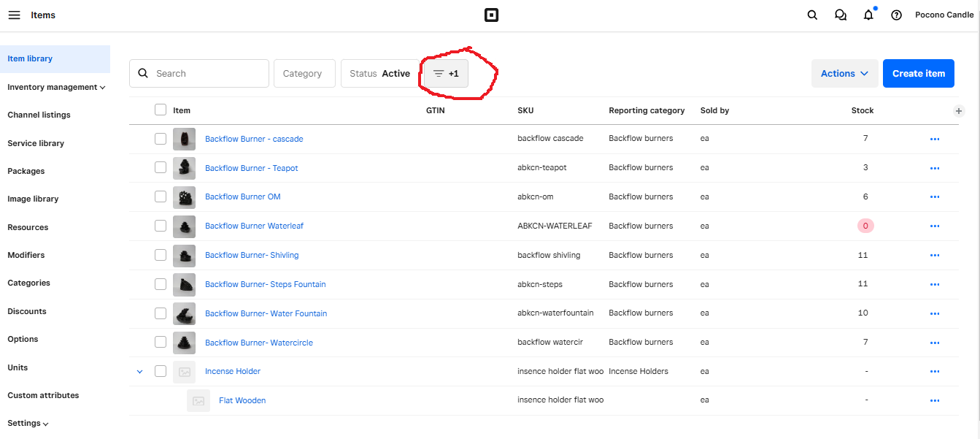Go to Service library

tap(36, 143)
